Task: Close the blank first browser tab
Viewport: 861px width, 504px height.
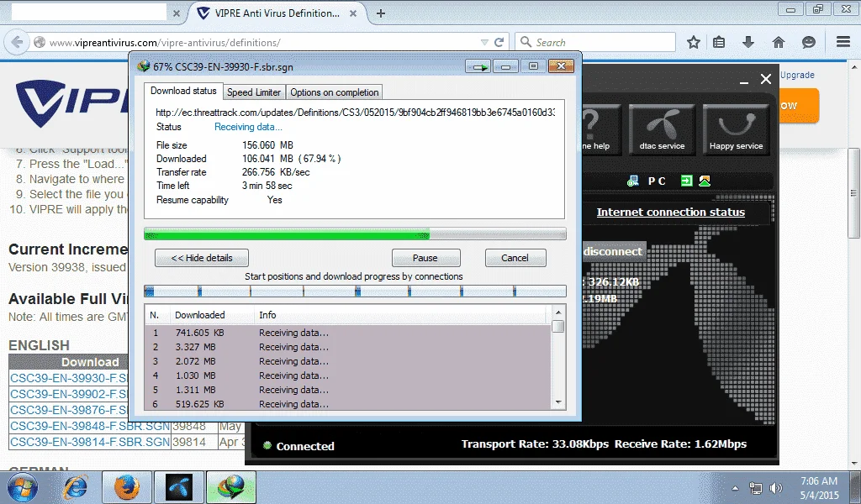Action: [x=177, y=13]
